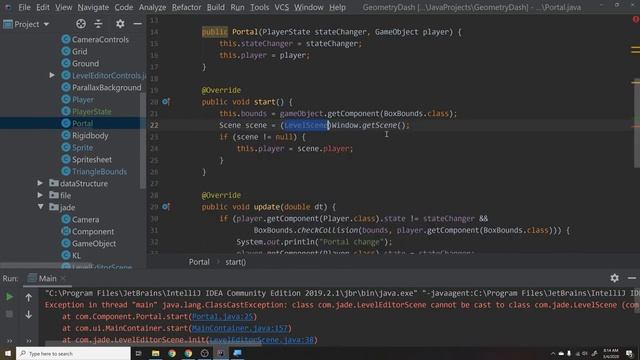Open the Refactor menu

click(187, 7)
